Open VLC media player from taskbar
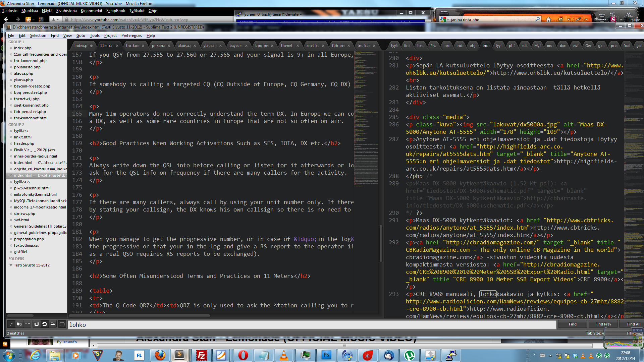 (284, 355)
